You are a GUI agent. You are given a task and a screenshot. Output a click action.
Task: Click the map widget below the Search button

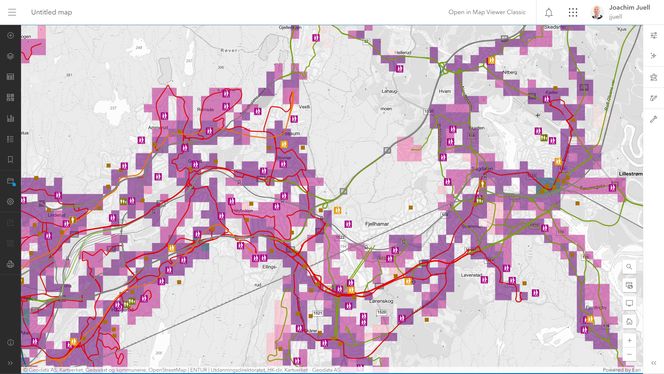[x=629, y=285]
